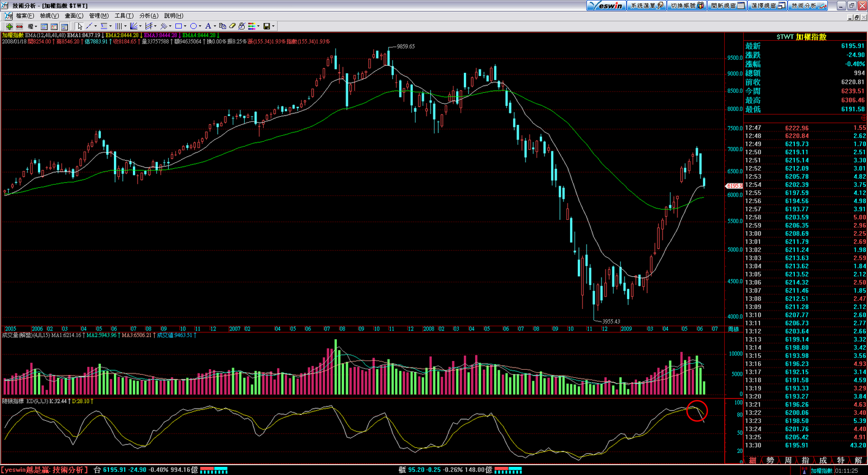
Task: Expand the dropdown arrow beside text A tool
Action: pos(214,26)
